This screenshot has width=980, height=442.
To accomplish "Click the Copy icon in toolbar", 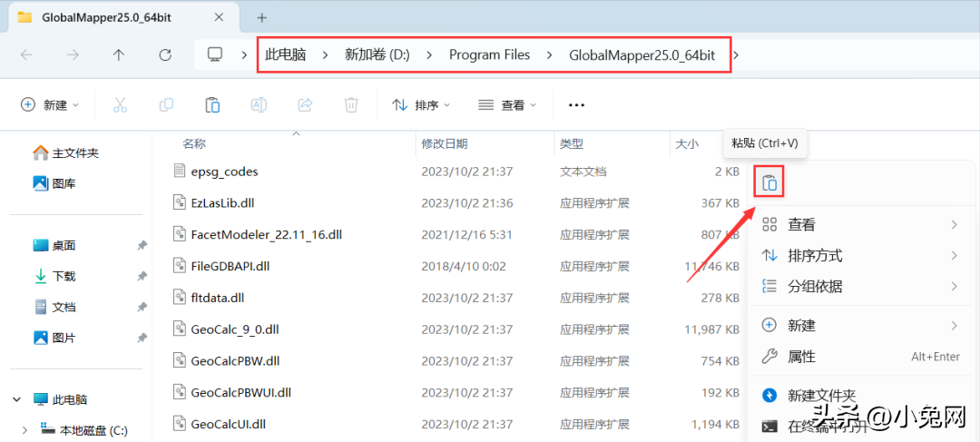I will (166, 105).
